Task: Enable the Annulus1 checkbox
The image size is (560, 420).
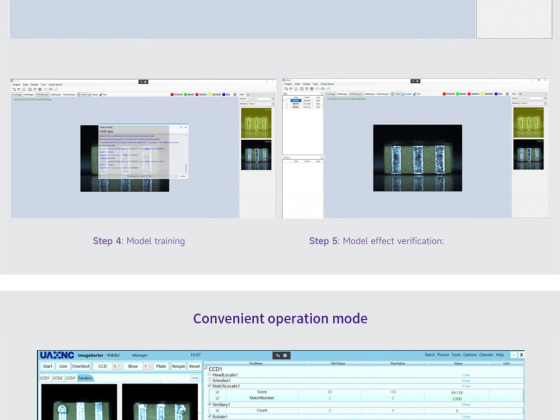Action: pos(210,380)
